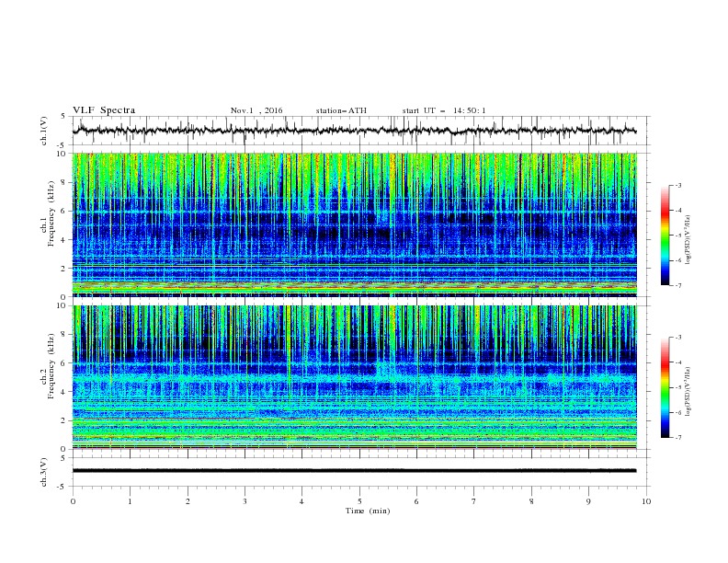Select the "Time (min)" axis label
The height and width of the screenshot is (563, 728).
(x=368, y=511)
